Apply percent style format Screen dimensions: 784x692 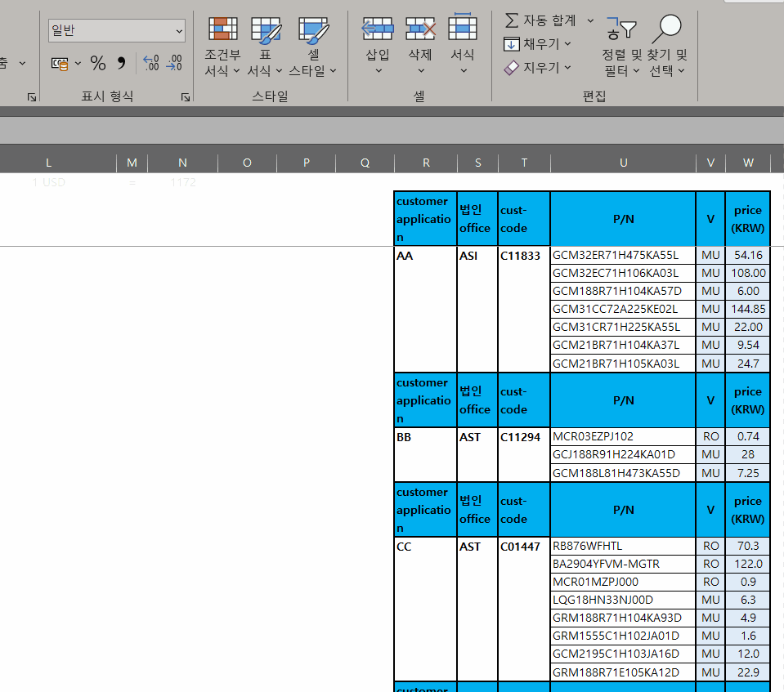98,64
